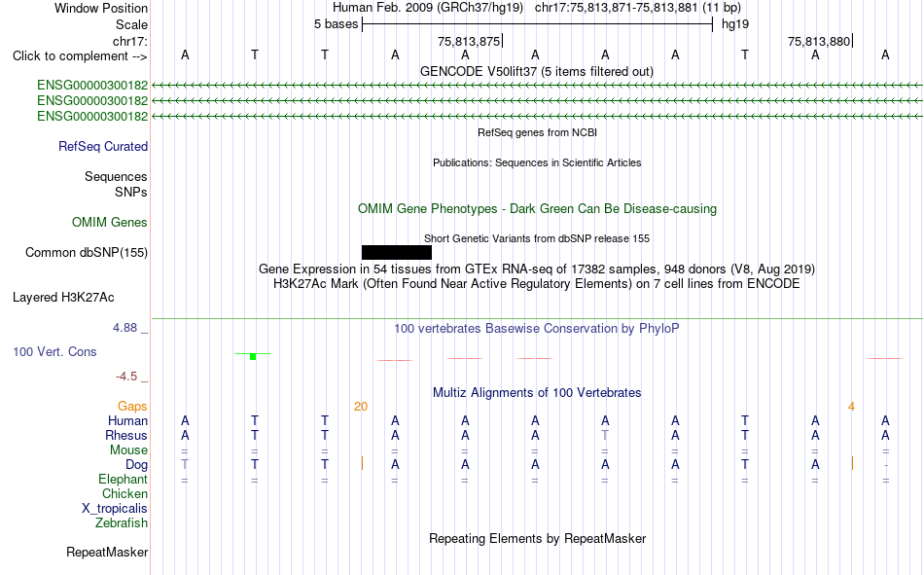Click the Repeating Elements by RepeatMasker title
The image size is (924, 575).
click(538, 538)
